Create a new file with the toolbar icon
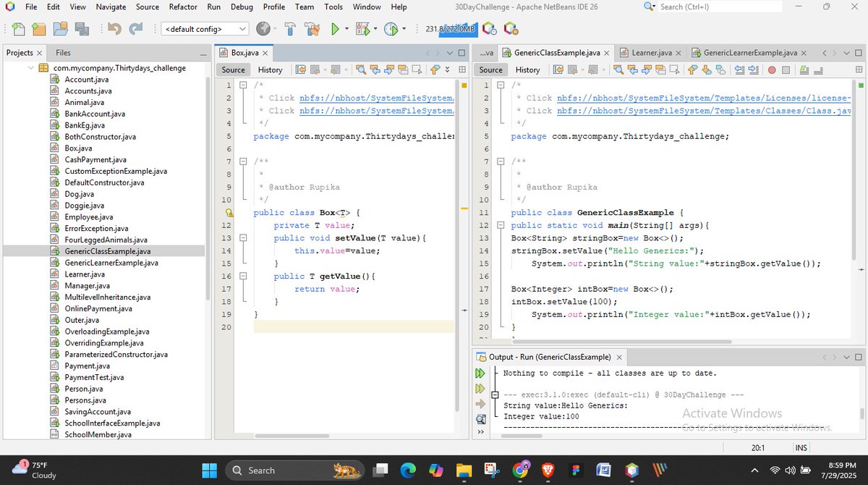 18,29
